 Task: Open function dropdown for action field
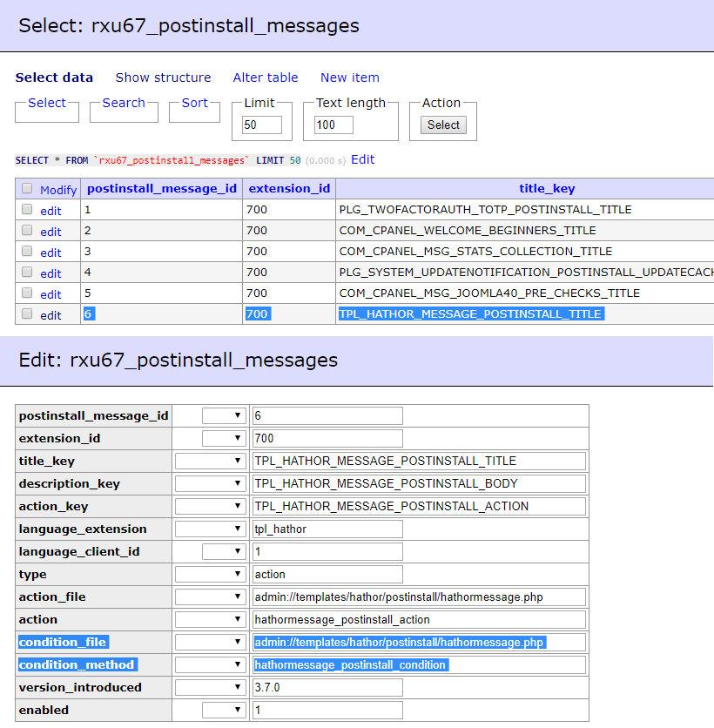coord(211,619)
